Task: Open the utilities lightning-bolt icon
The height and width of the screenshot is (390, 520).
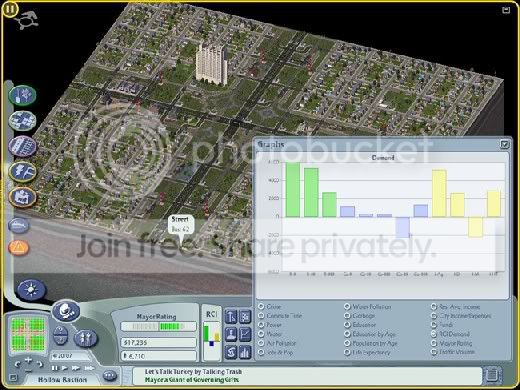Action: pos(22,171)
